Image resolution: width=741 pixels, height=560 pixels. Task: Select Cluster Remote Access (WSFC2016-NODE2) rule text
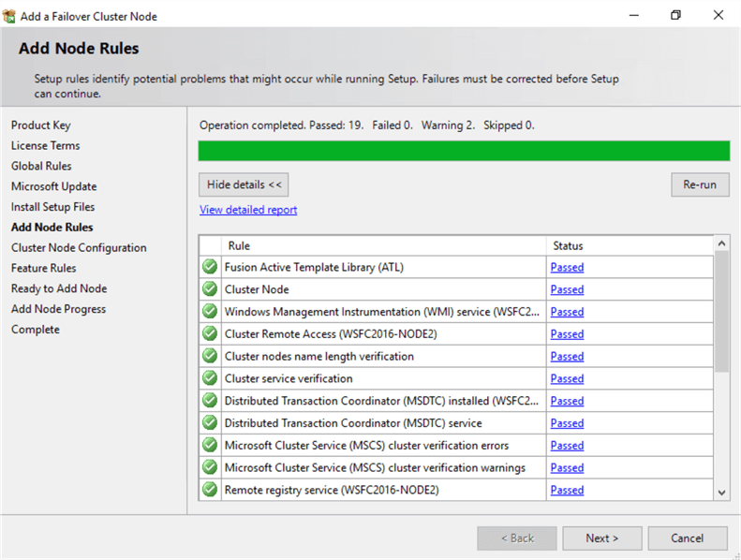331,333
